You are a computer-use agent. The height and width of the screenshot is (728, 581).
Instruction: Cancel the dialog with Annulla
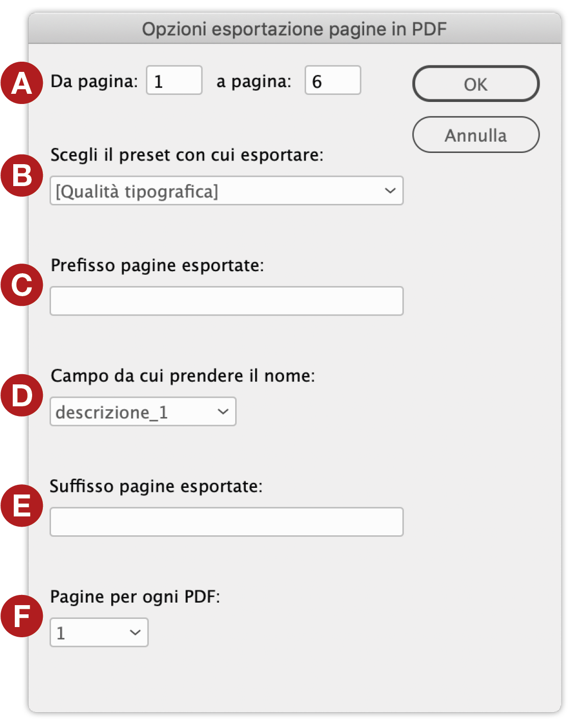475,135
